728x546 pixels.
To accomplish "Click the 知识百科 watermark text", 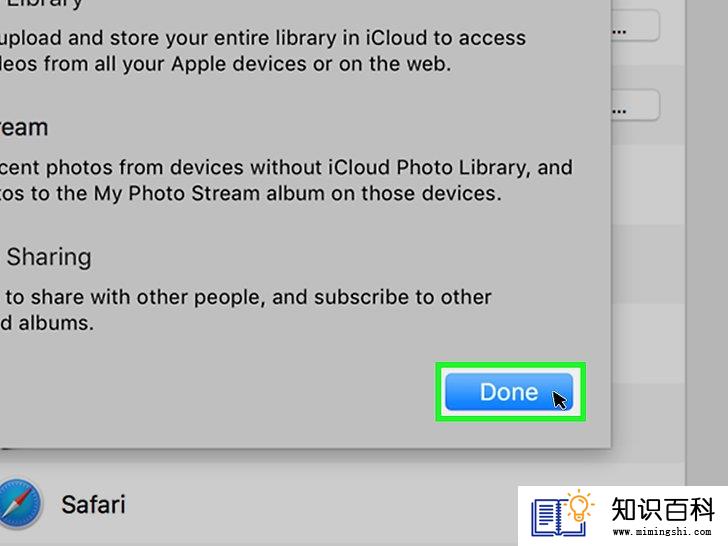I will tap(663, 509).
